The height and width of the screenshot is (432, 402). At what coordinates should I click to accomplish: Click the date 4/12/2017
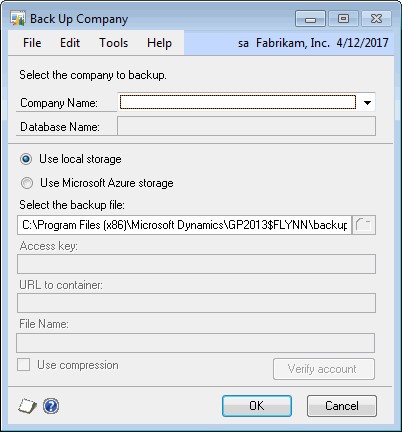pyautogui.click(x=362, y=43)
